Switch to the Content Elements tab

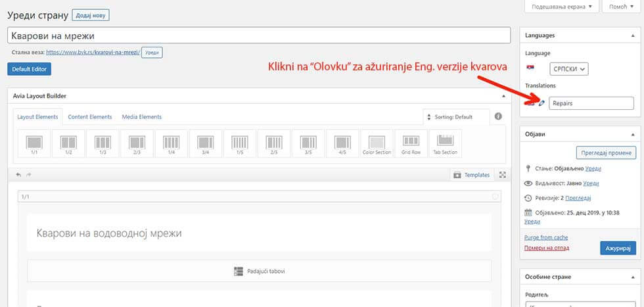click(90, 117)
